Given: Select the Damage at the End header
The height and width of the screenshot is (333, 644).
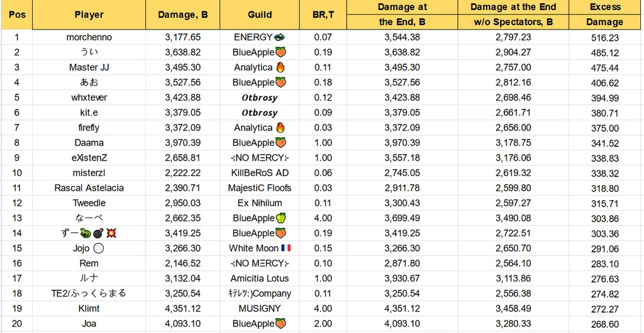Looking at the screenshot, I should point(402,15).
